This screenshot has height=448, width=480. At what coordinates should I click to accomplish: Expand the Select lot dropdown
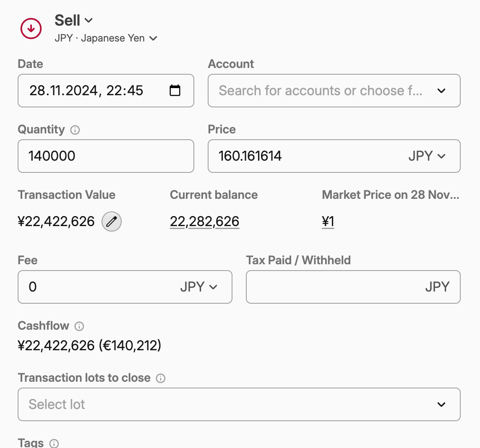click(441, 404)
